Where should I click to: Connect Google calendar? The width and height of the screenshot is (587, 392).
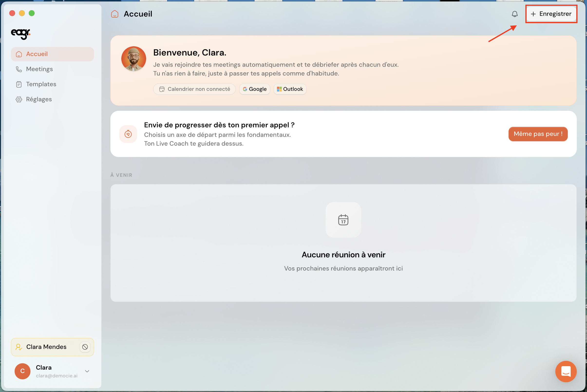[x=255, y=89]
